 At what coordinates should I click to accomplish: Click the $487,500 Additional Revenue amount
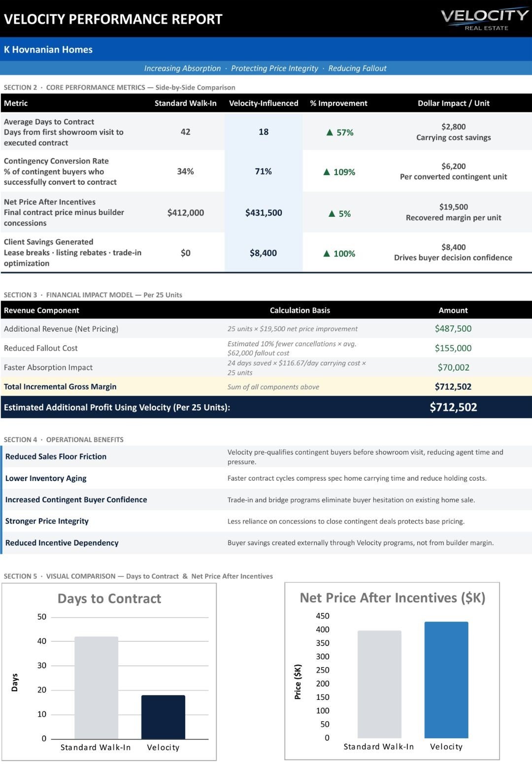[x=453, y=329]
